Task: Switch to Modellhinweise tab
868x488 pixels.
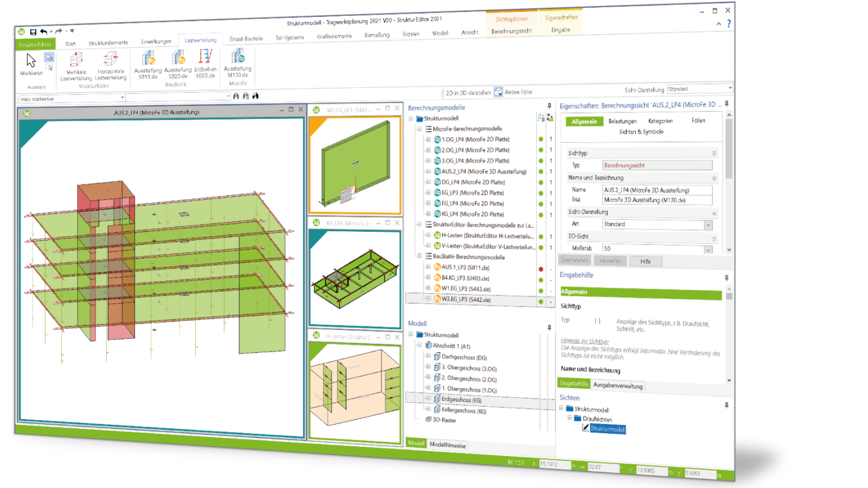Action: pos(448,445)
